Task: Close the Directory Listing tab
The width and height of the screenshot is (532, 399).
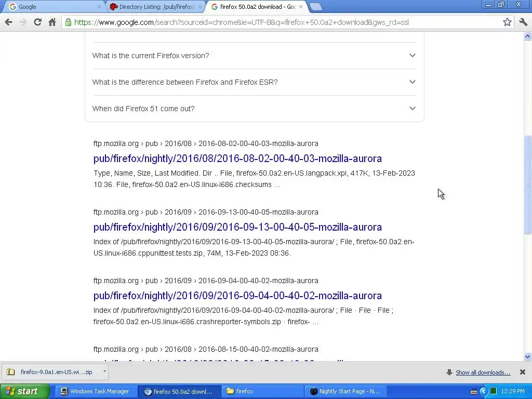Action: (x=200, y=7)
